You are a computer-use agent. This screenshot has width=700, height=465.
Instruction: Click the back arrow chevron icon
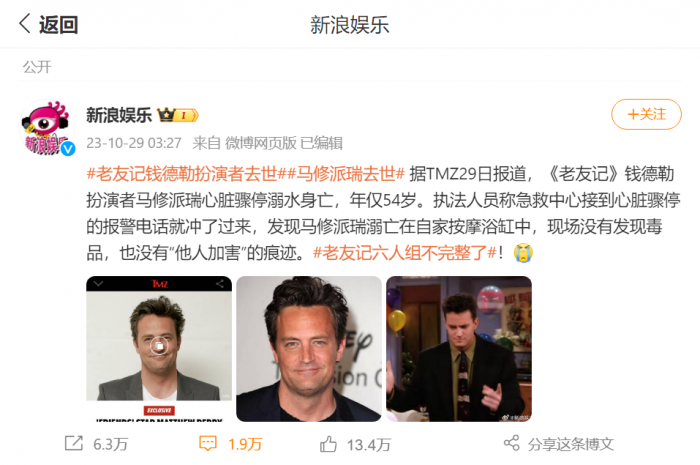tap(25, 23)
